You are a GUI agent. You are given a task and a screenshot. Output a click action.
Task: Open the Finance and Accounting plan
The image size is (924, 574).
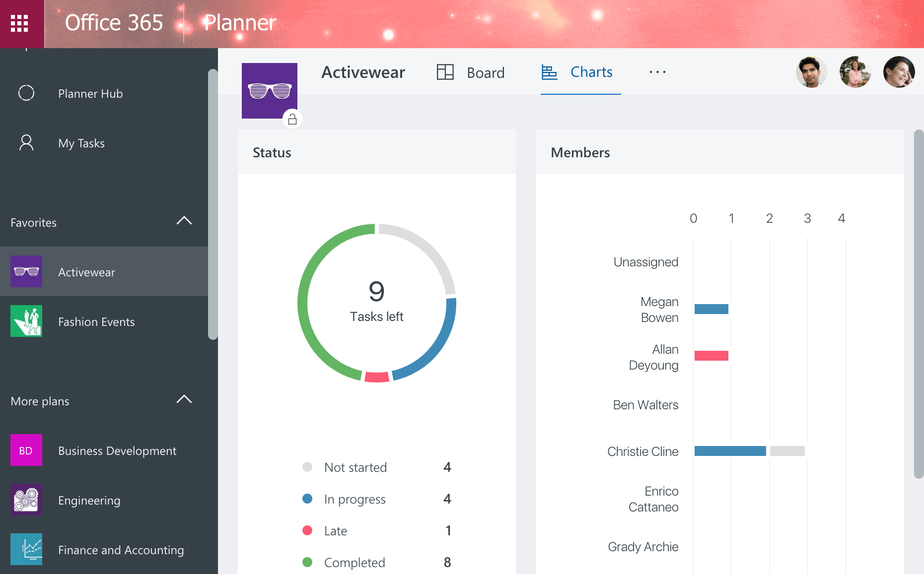click(x=121, y=550)
